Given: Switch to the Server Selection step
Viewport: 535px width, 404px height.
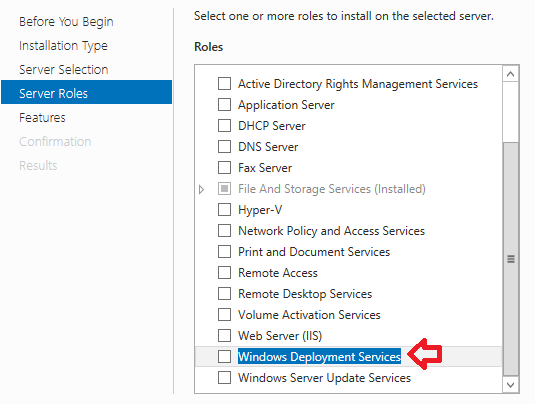Looking at the screenshot, I should (x=64, y=70).
